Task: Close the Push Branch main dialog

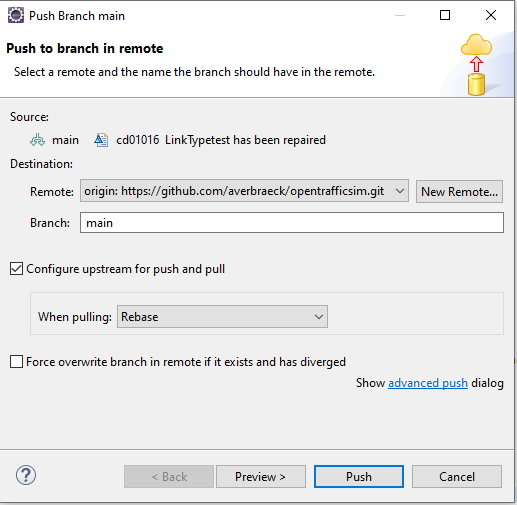Action: click(491, 15)
